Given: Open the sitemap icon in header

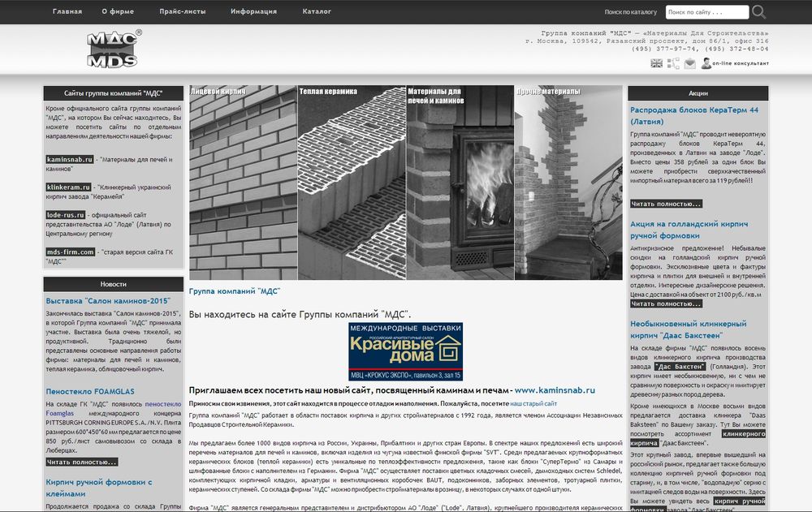Looking at the screenshot, I should coord(673,63).
